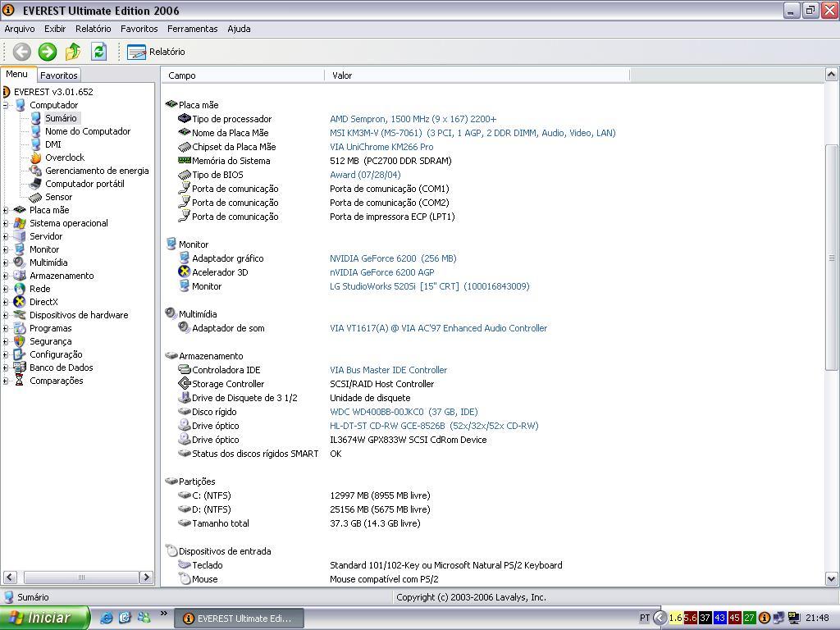Click the scroll down arrow of the details pane

coord(832,578)
